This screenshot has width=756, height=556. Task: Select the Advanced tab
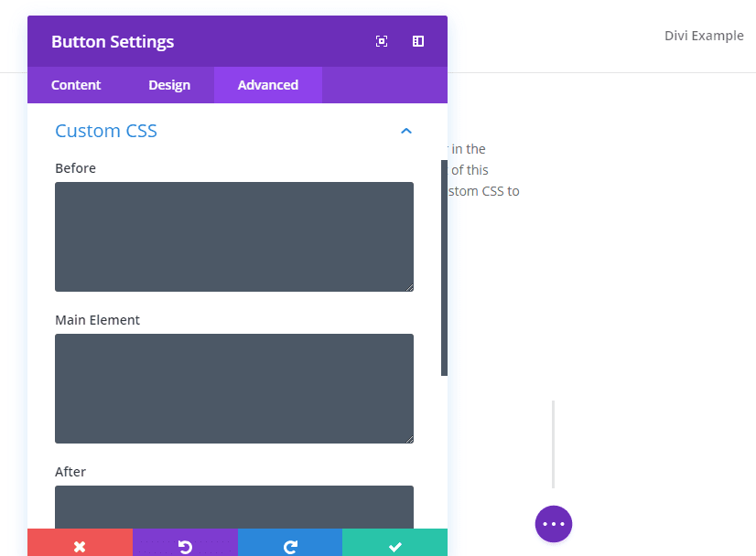click(x=268, y=85)
